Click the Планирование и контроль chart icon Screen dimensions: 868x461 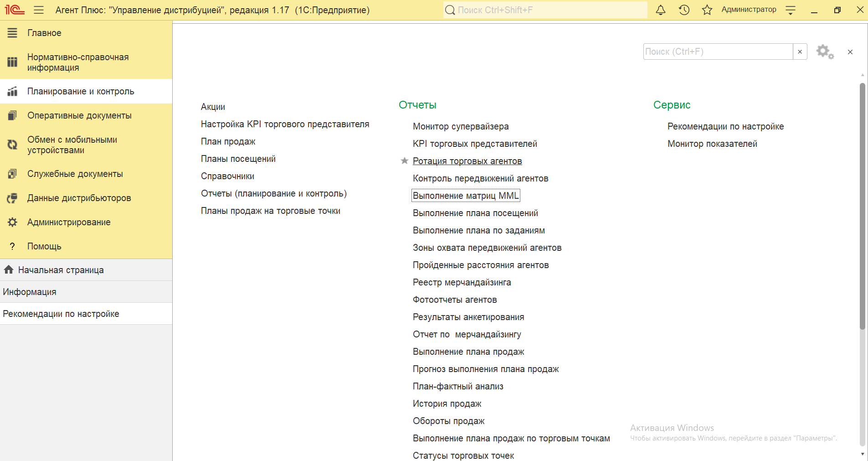tap(12, 91)
